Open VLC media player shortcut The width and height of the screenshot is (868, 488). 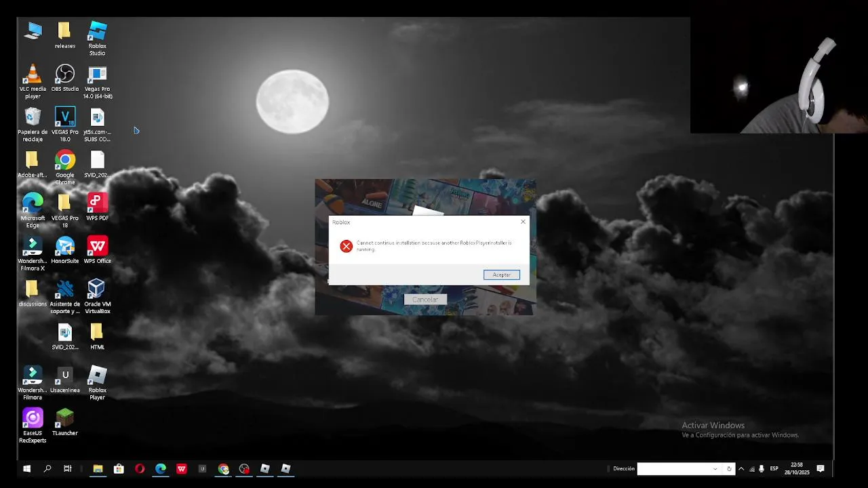tap(33, 81)
